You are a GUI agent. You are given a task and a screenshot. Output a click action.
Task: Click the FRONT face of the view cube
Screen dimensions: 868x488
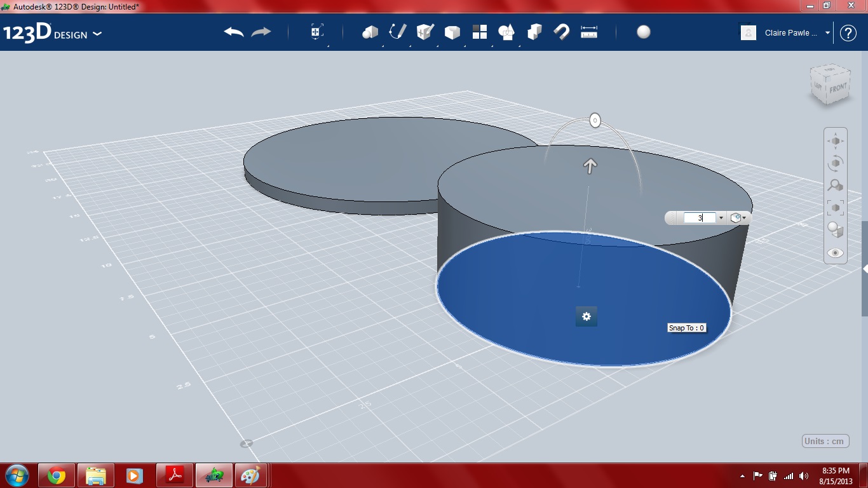pos(837,88)
